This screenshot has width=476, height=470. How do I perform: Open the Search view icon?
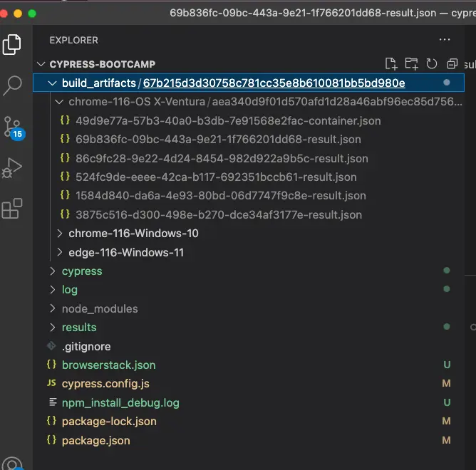click(12, 85)
